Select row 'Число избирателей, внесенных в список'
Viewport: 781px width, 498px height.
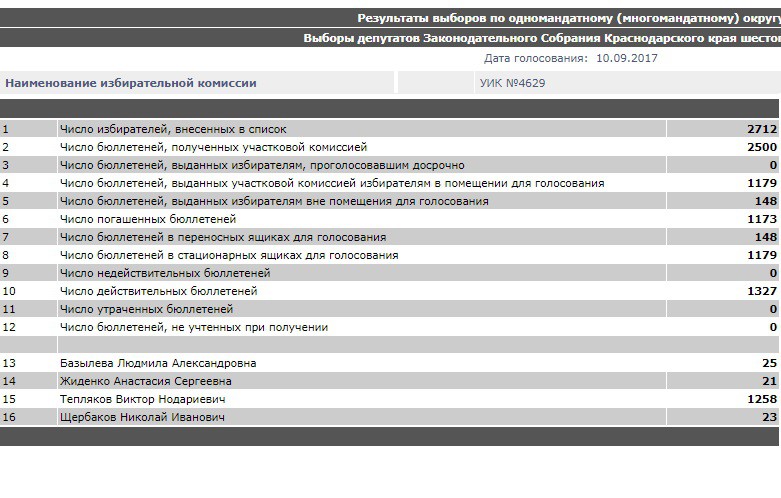173,129
